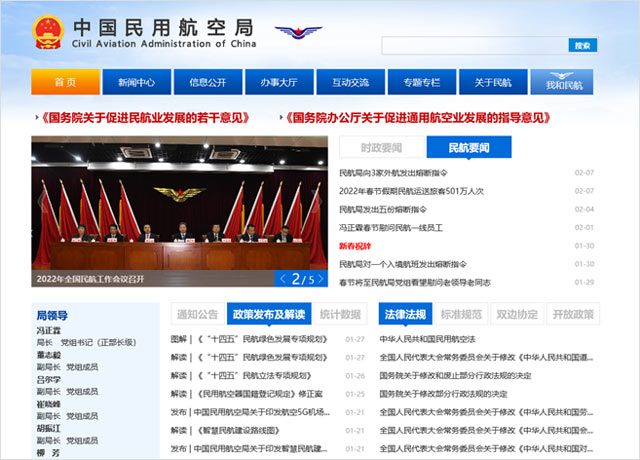Screen dimensions: 640x460
Task: Open 国务院关于修改和废止部分行政法规的决定
Action: (456, 376)
